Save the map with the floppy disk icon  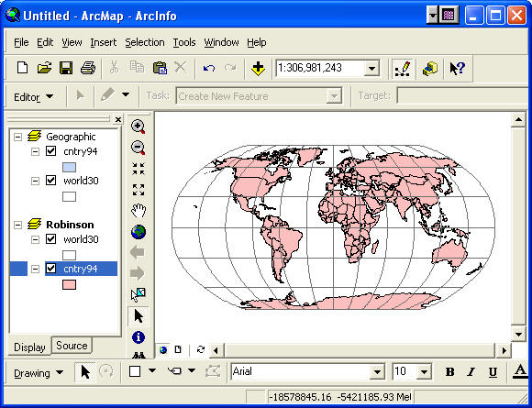pyautogui.click(x=66, y=68)
